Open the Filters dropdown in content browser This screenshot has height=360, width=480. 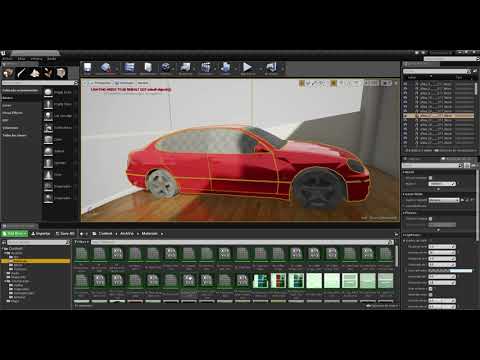coord(82,242)
